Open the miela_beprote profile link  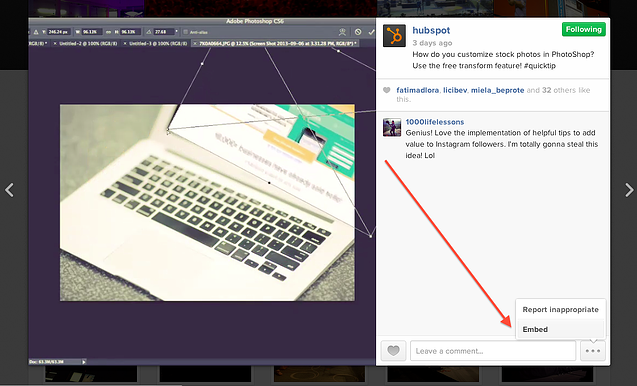(x=498, y=90)
